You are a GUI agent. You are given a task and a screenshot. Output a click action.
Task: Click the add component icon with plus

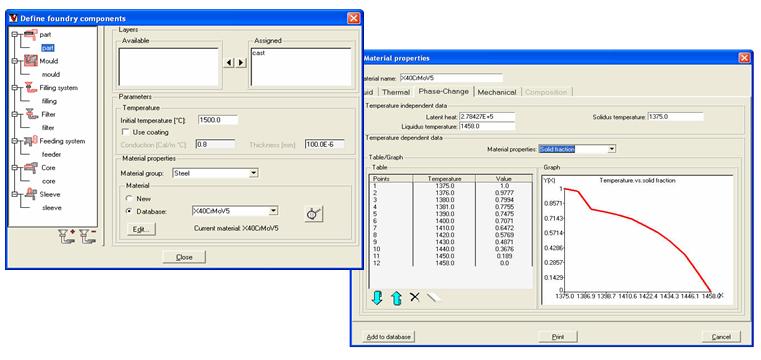pos(66,236)
